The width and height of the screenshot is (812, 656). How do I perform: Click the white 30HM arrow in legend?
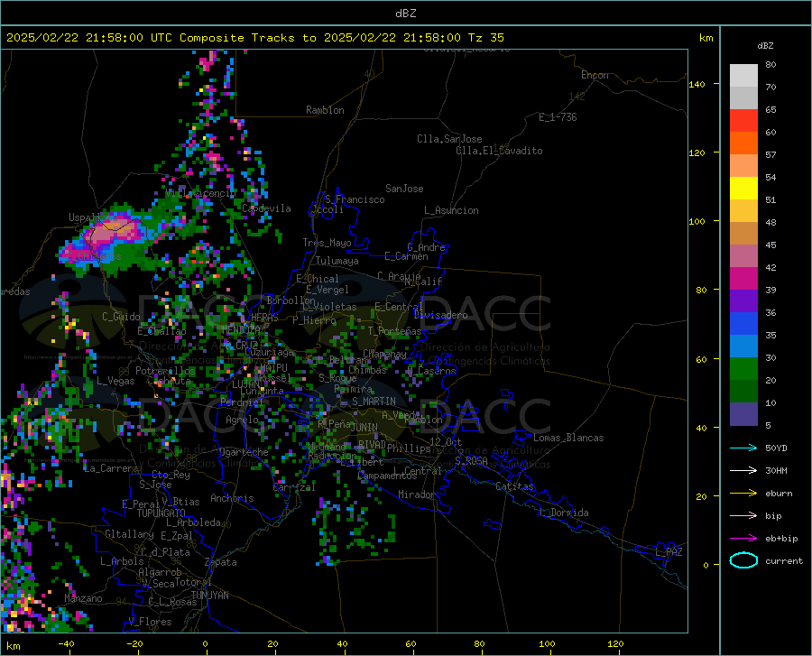coord(743,471)
